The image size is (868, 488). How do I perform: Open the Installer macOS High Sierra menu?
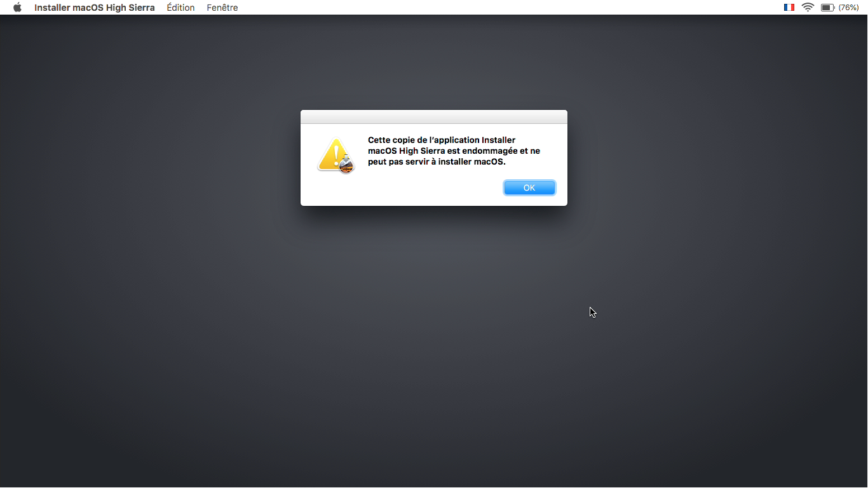95,8
